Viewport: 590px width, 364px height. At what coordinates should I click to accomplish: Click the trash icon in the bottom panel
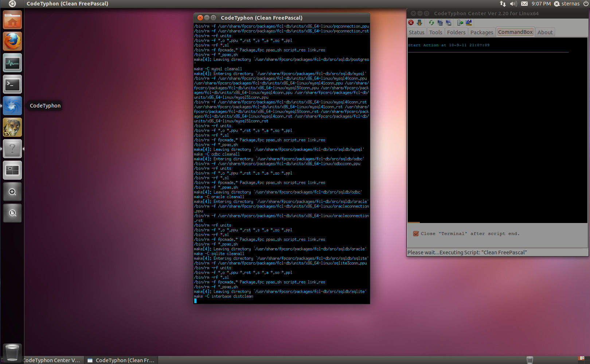[530, 360]
